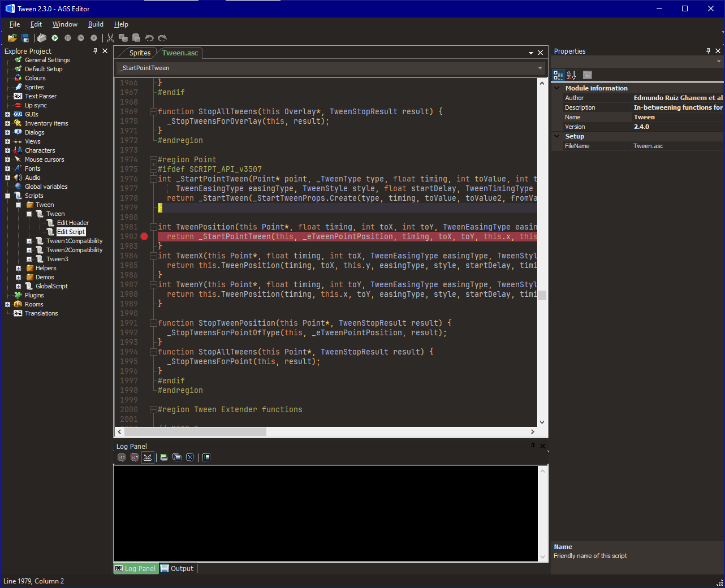725x588 pixels.
Task: Click the log filter settings list icon
Action: 206,457
